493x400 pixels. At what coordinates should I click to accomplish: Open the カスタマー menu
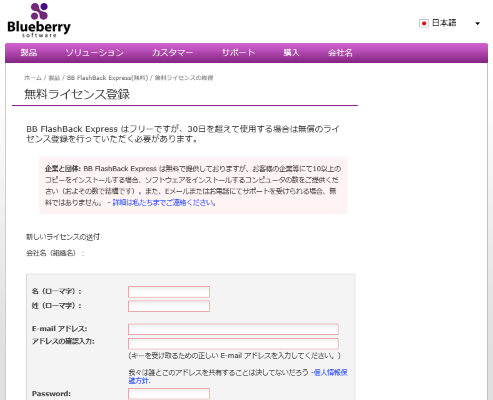172,53
